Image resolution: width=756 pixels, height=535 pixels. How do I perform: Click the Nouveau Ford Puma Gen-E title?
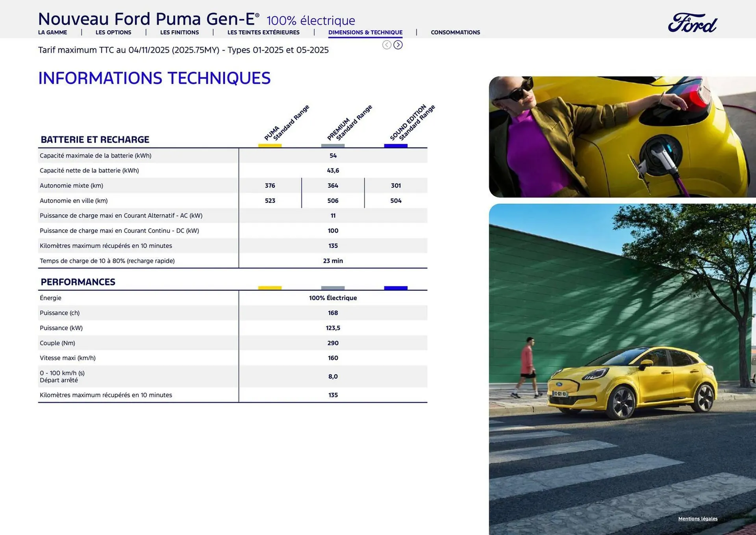(x=148, y=18)
